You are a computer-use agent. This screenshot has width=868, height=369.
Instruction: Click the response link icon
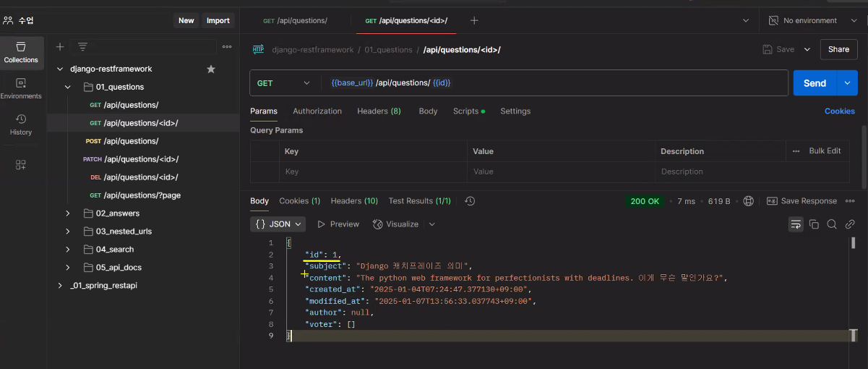point(850,224)
